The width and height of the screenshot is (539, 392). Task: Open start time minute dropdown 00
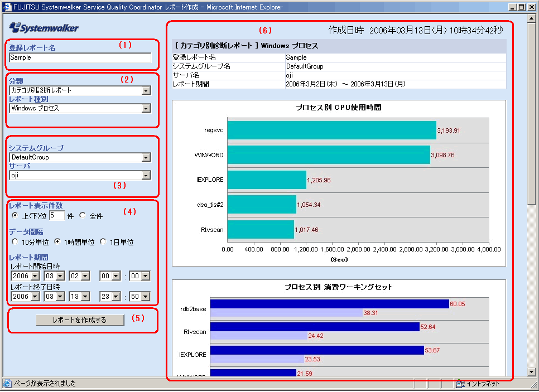[140, 276]
